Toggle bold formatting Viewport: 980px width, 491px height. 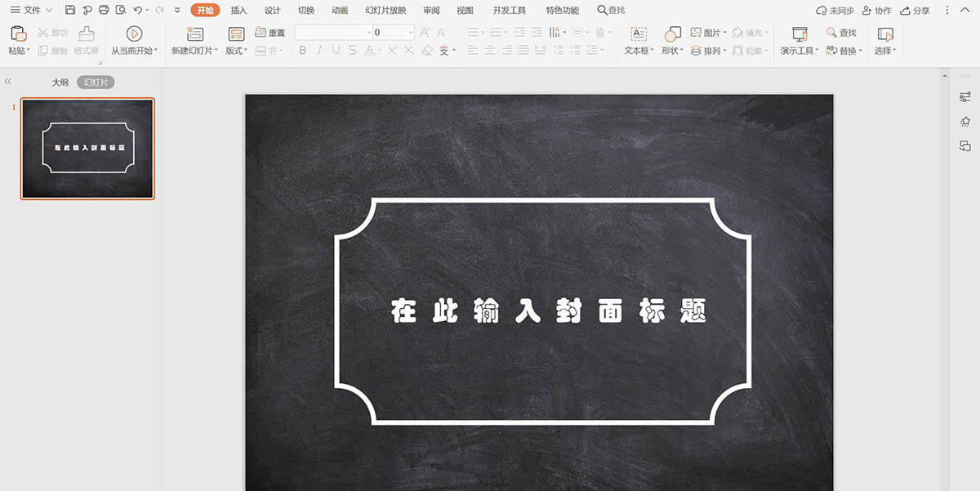[302, 51]
